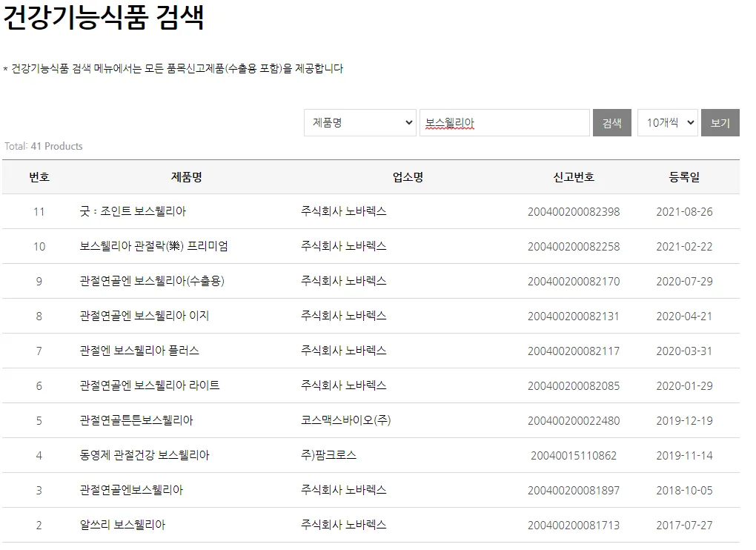Screen dimensions: 756x550
Task: Click the 보스웰리아 search input field
Action: (x=505, y=122)
